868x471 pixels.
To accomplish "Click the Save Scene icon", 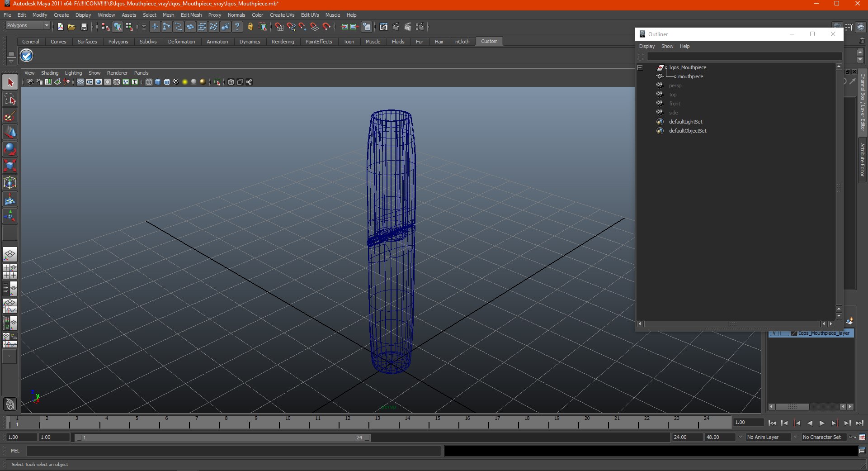I will pyautogui.click(x=84, y=27).
